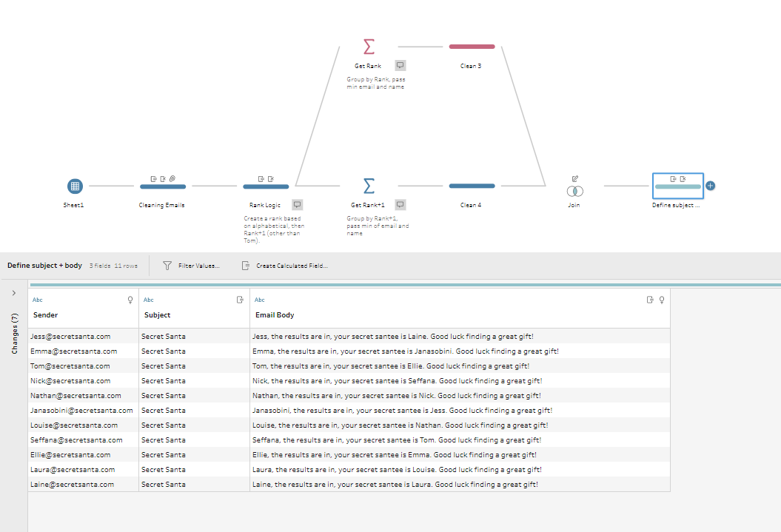Select email body saying santee is Tom

pos(460,440)
